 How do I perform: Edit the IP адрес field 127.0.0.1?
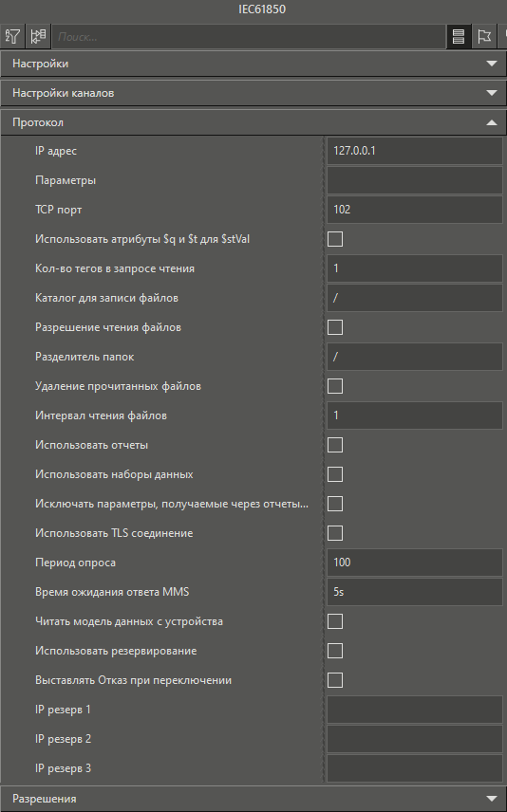(x=415, y=151)
